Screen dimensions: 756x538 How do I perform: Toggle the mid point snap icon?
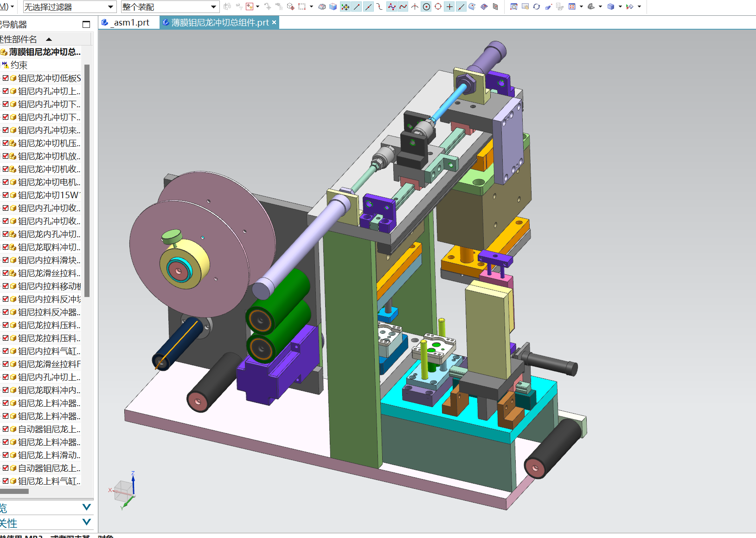click(x=368, y=6)
